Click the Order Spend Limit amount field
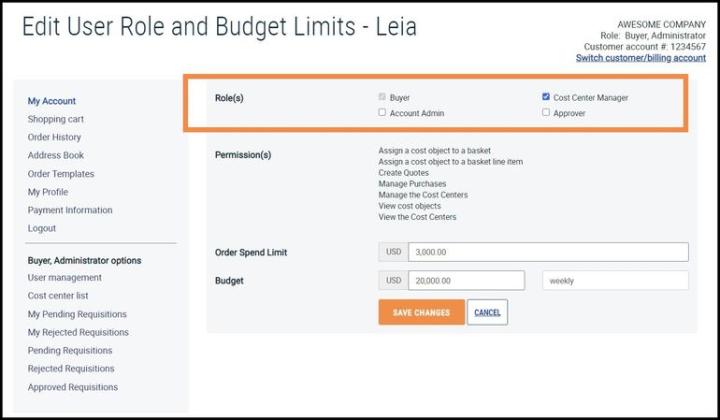The height and width of the screenshot is (420, 720). pos(548,252)
